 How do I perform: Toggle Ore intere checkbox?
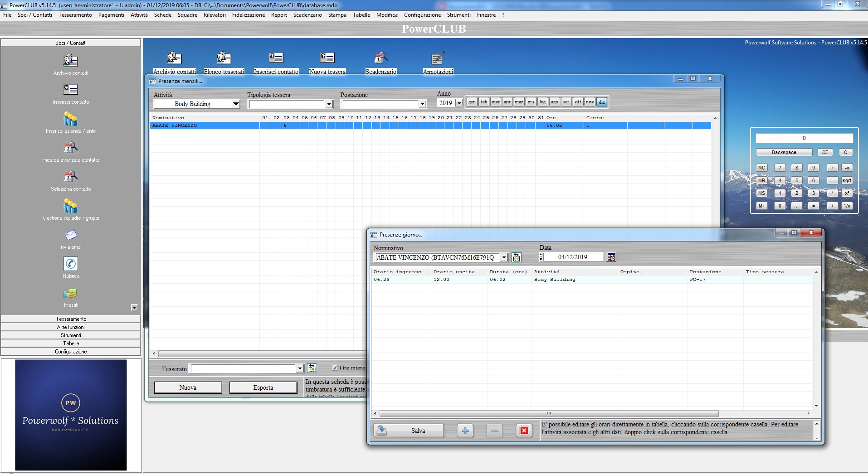(x=335, y=368)
